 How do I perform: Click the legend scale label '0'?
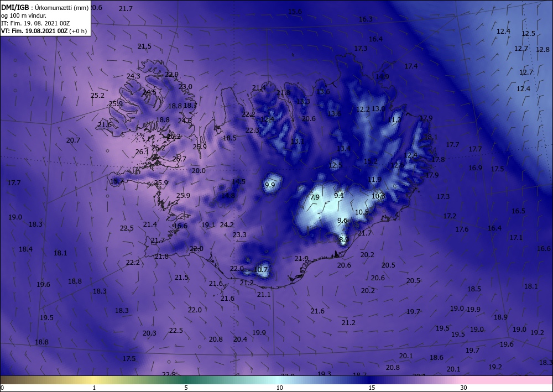(2, 388)
